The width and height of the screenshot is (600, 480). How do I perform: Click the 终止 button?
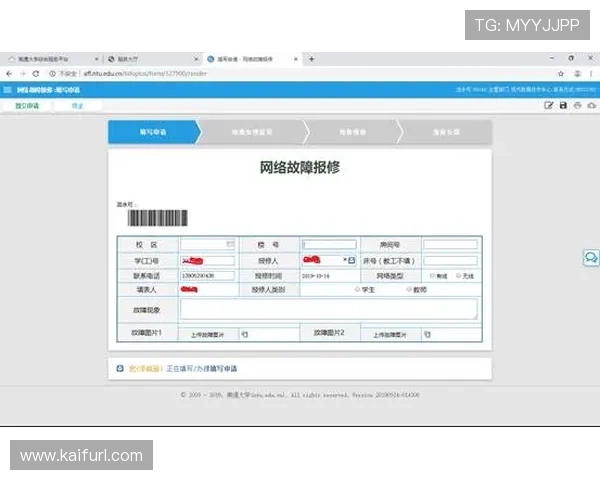77,106
